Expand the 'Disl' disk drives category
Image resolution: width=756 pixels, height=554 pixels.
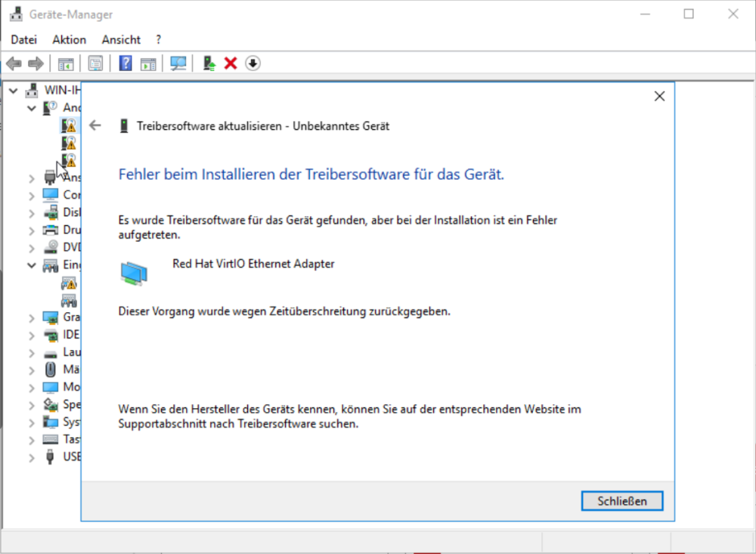click(31, 213)
